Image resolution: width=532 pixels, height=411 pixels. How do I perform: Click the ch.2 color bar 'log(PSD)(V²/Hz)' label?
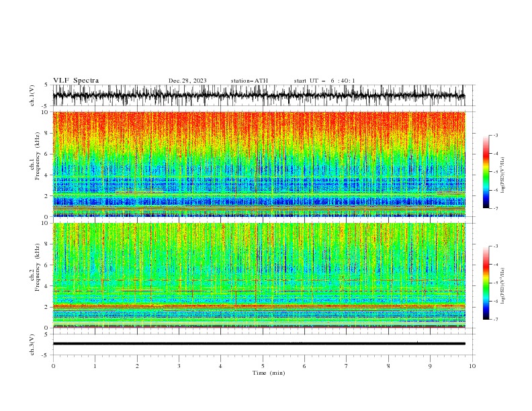point(502,285)
